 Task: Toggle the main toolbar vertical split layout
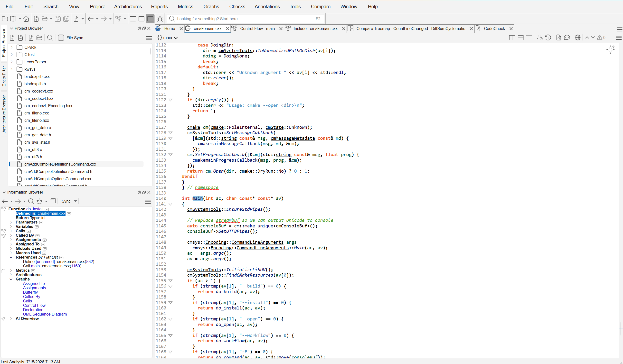[133, 19]
